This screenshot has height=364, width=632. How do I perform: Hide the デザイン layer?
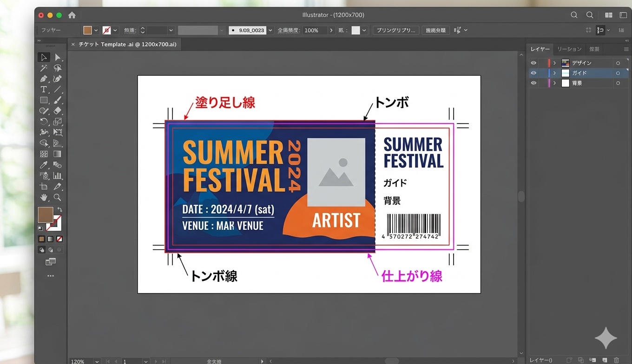(x=533, y=63)
